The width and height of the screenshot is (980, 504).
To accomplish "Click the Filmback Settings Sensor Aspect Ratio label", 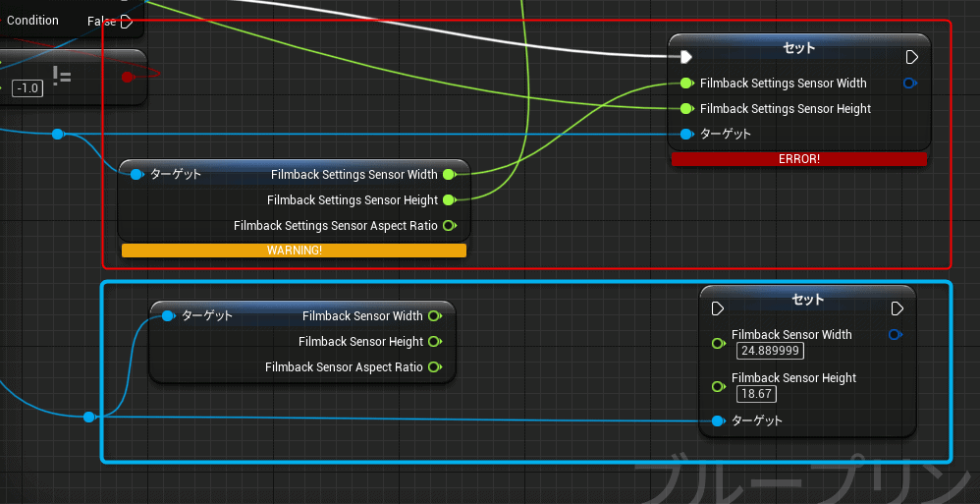I will (x=336, y=226).
